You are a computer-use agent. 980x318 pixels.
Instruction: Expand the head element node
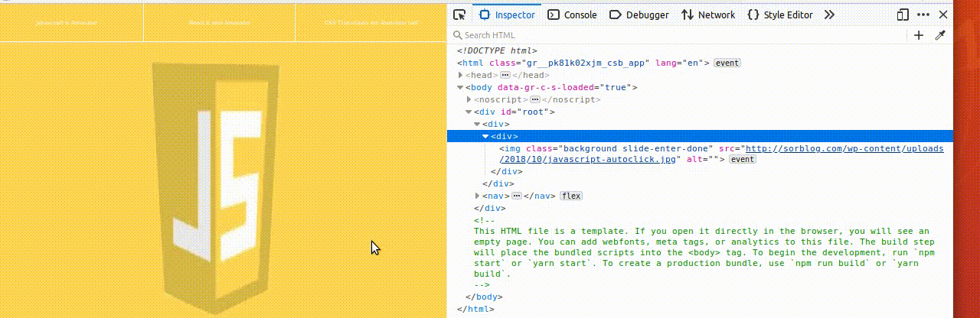[x=461, y=75]
